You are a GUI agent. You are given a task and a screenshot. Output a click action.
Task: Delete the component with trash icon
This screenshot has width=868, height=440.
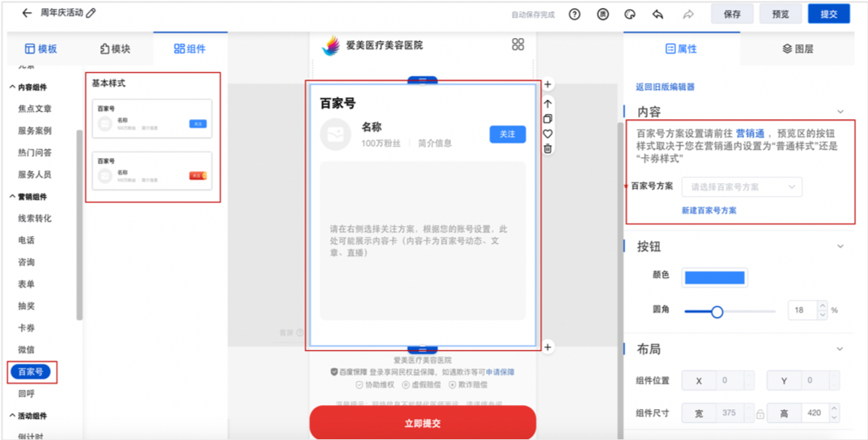(548, 148)
